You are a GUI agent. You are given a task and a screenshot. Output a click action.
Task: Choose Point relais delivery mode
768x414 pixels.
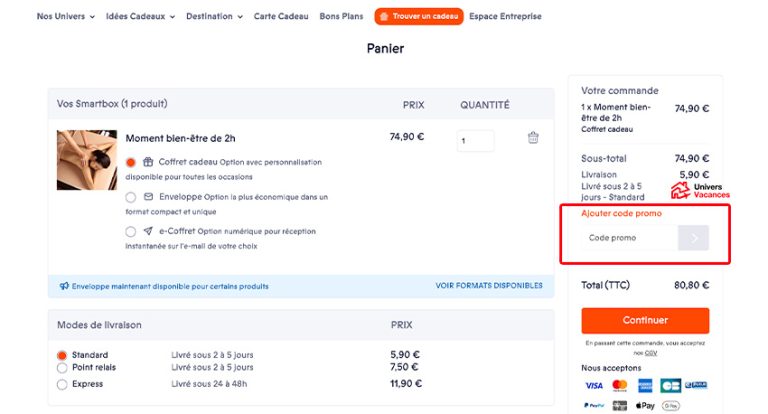[62, 368]
